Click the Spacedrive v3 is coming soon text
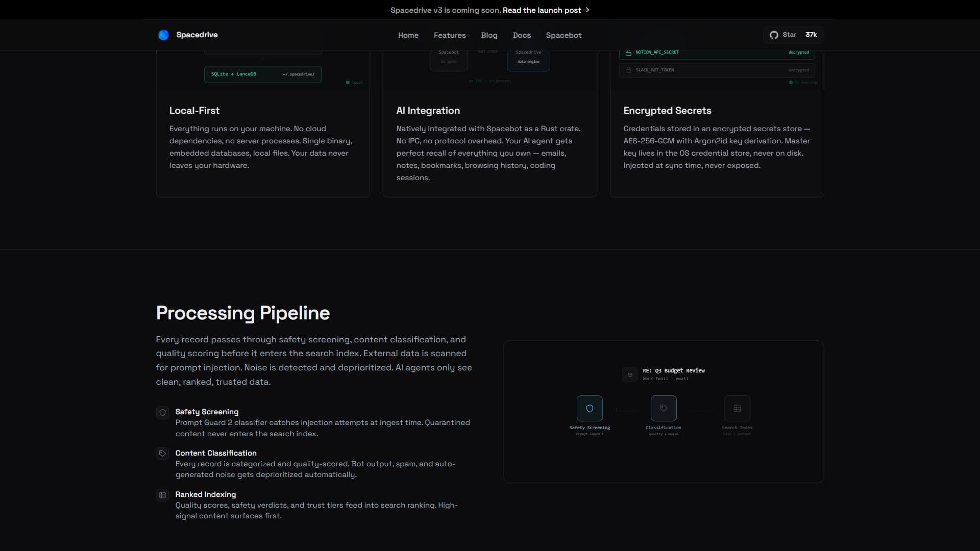The width and height of the screenshot is (980, 551). [446, 10]
